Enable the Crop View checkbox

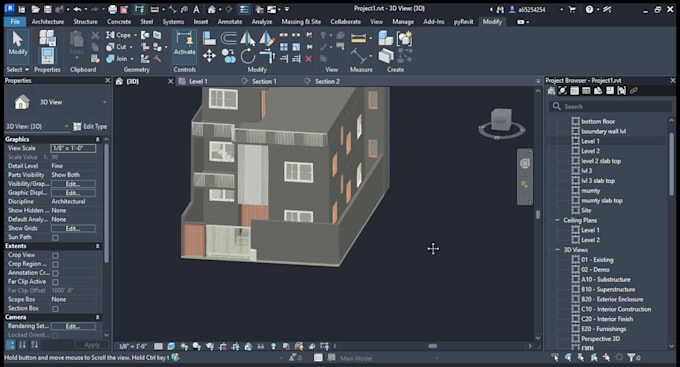55,255
